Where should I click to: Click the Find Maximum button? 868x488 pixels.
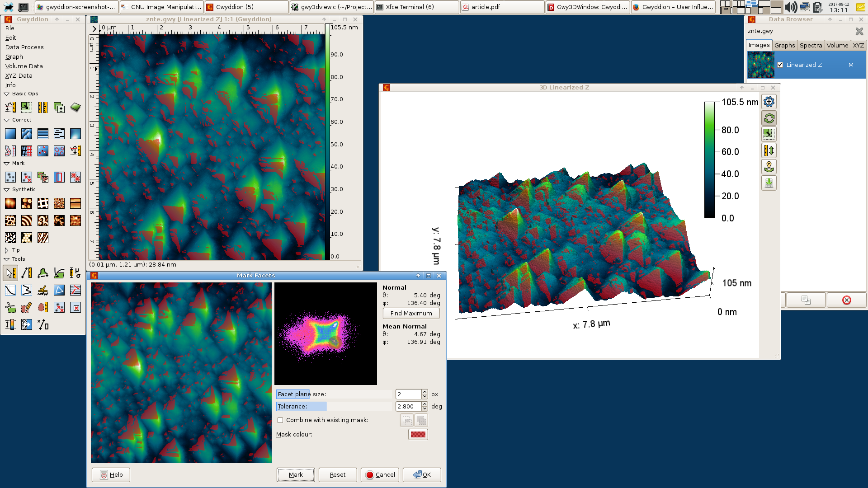[x=411, y=313]
